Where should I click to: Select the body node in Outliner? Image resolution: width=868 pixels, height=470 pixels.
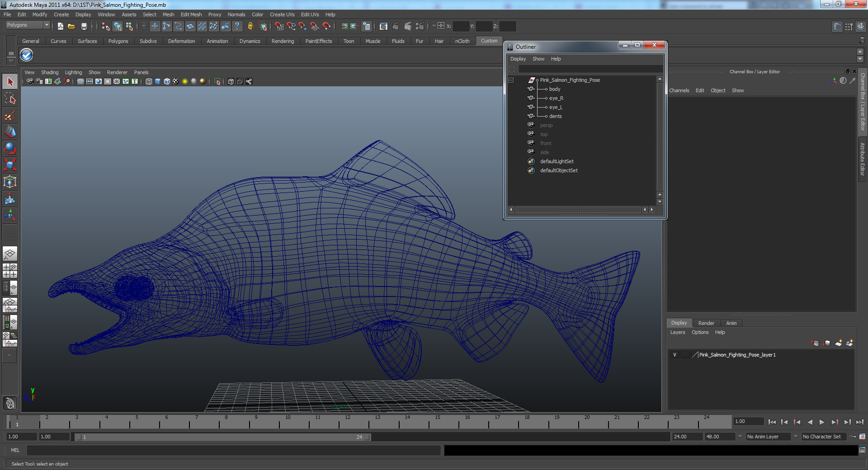[554, 89]
